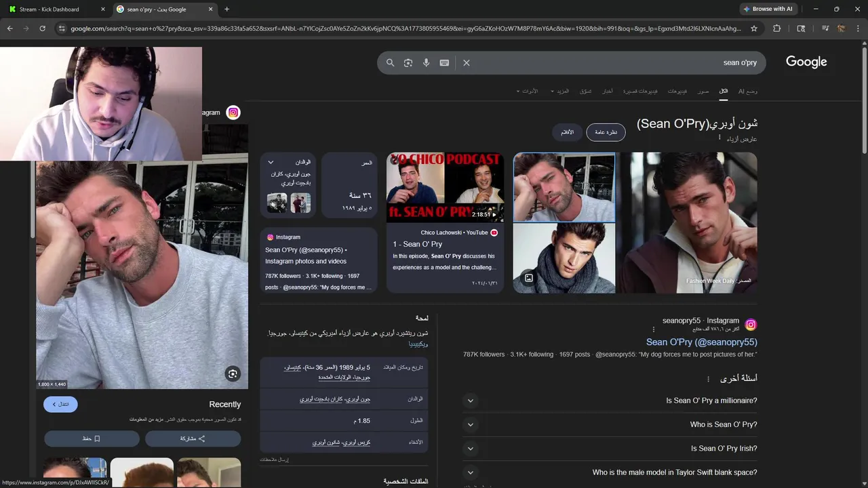Image resolution: width=868 pixels, height=488 pixels.
Task: Open three-dot options beside عارض أزياء subtitle
Action: 719,138
